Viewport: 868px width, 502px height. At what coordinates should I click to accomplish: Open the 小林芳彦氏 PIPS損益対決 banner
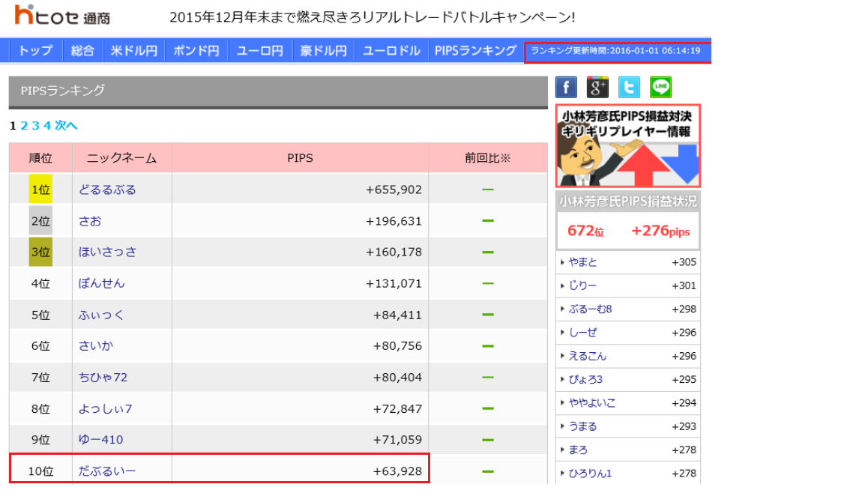627,145
